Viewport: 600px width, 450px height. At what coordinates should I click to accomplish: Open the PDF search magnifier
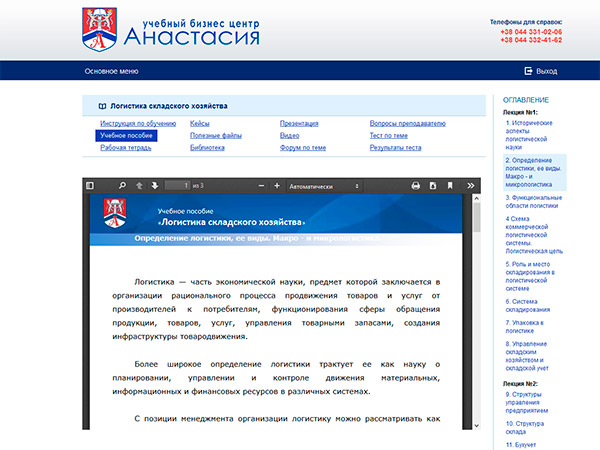click(123, 186)
